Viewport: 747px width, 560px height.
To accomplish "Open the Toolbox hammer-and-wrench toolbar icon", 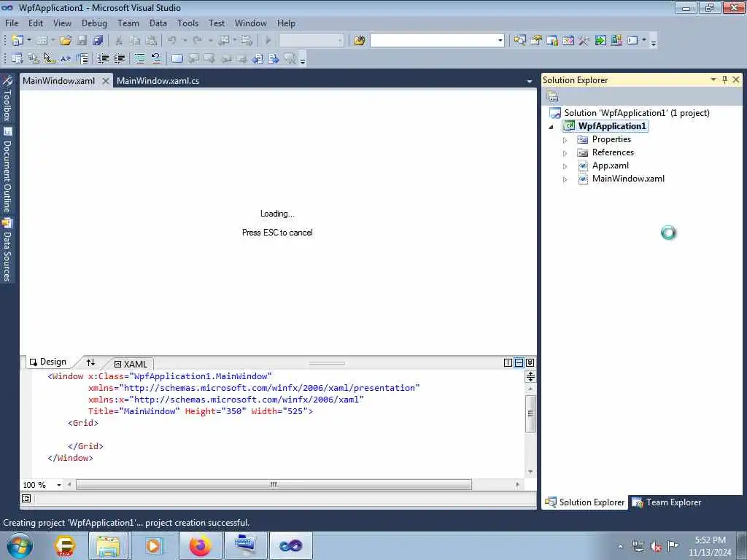I will (584, 41).
